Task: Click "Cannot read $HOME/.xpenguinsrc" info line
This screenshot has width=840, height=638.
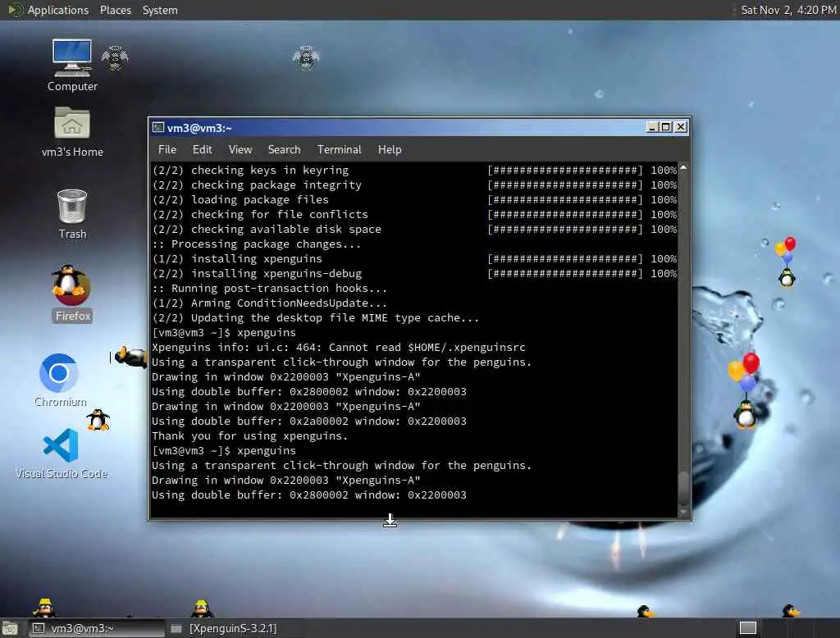Action: 339,348
